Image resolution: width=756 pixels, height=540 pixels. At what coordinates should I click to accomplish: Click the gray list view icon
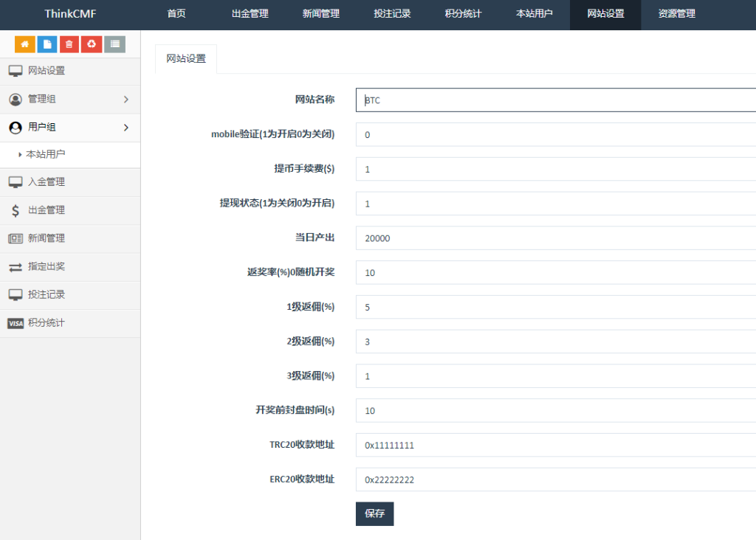(x=114, y=44)
